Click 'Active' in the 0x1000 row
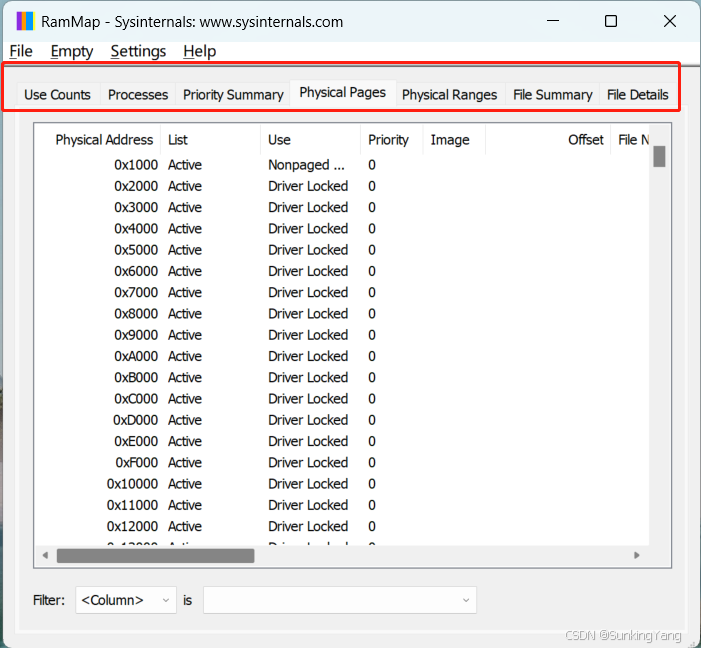Screen dimensions: 701x648 coord(185,165)
